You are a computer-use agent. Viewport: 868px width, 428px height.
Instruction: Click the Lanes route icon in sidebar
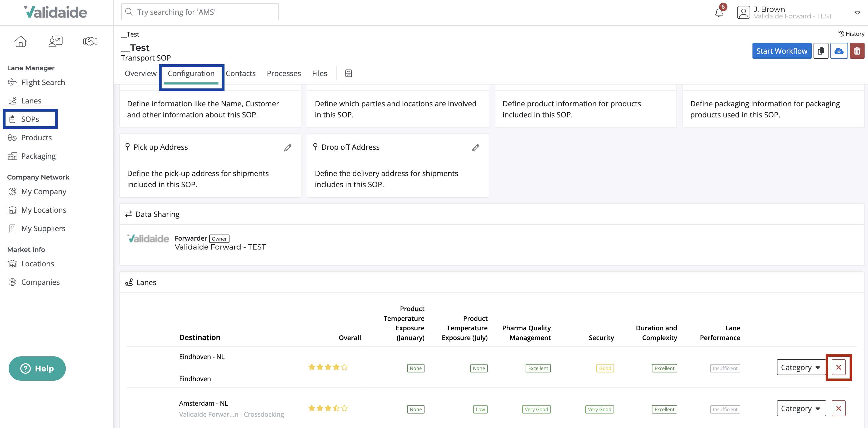click(x=12, y=101)
